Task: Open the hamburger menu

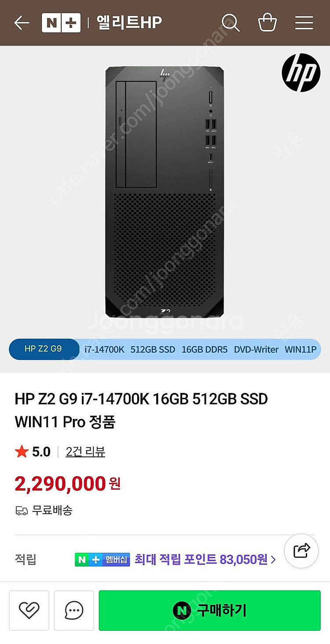Action: [304, 22]
